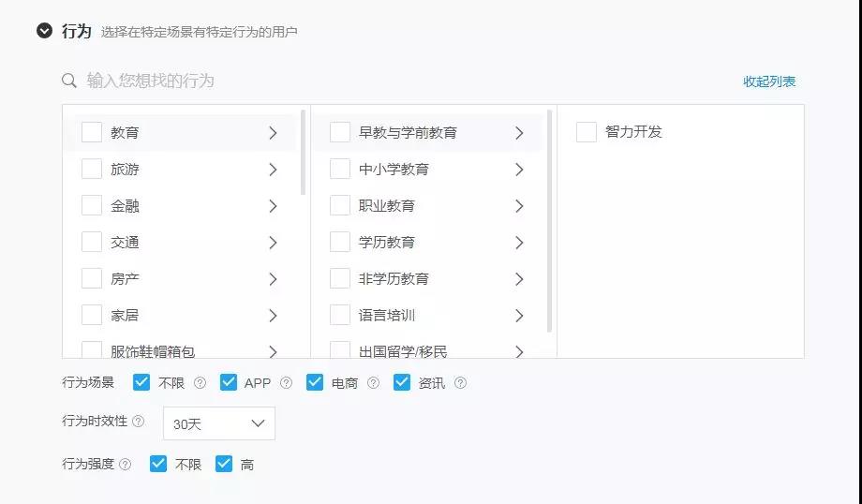Click the search magnifier icon

[69, 82]
